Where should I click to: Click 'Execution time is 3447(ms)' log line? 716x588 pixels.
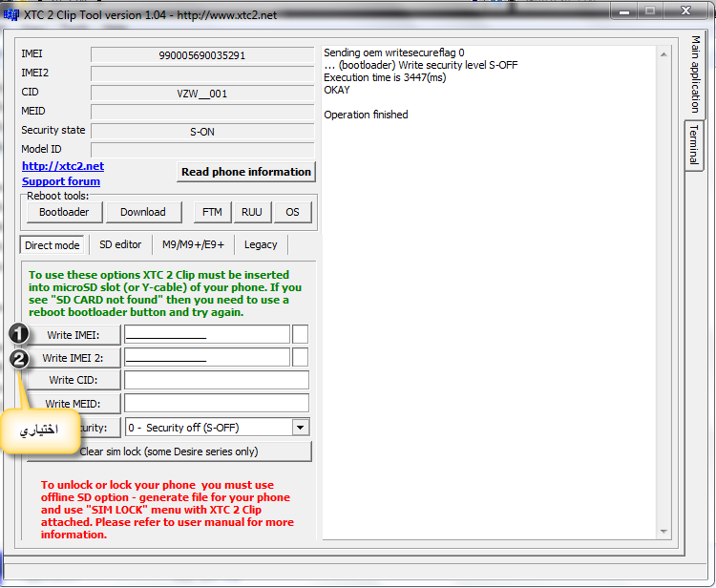tap(385, 77)
